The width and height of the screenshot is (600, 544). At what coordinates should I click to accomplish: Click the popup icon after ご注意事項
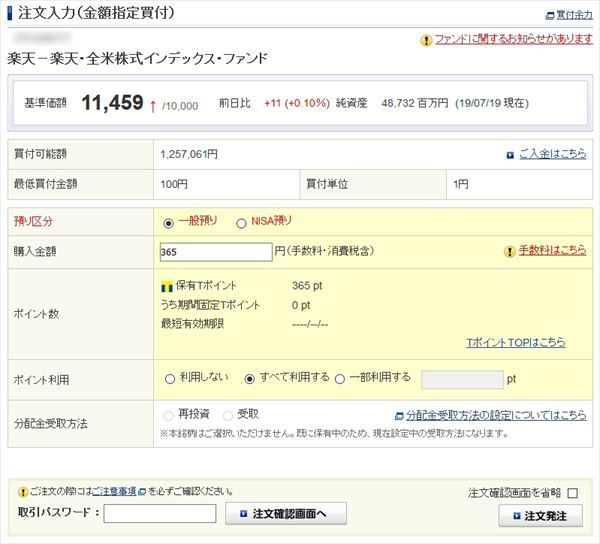click(142, 492)
